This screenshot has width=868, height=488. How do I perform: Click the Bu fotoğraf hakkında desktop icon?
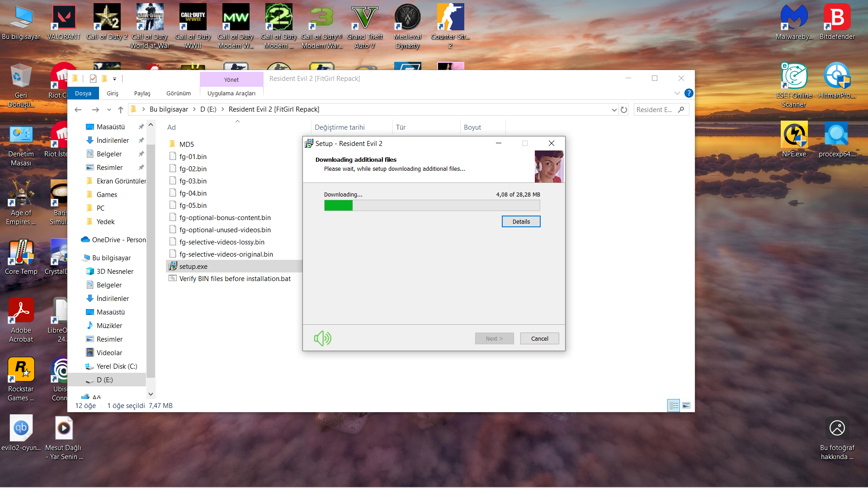coord(837,437)
